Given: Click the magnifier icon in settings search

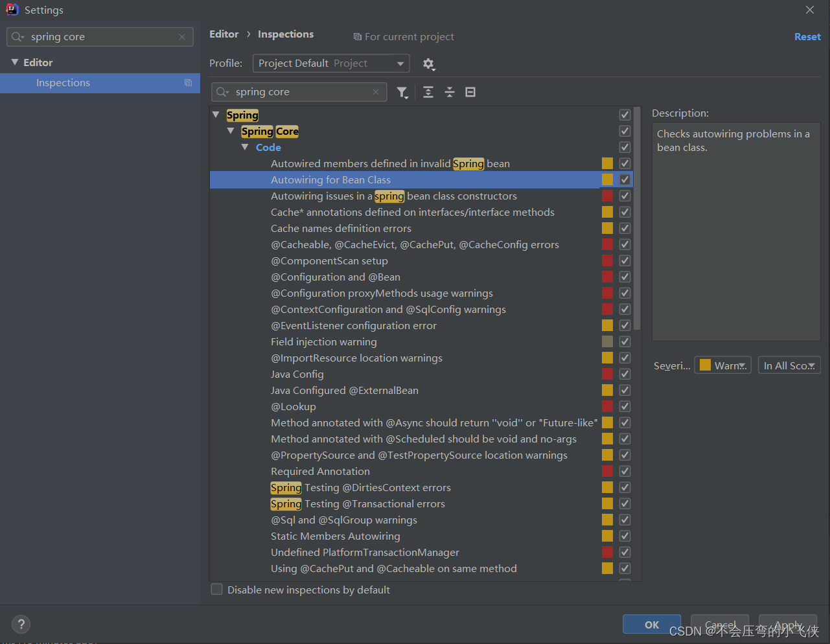Looking at the screenshot, I should pyautogui.click(x=17, y=37).
